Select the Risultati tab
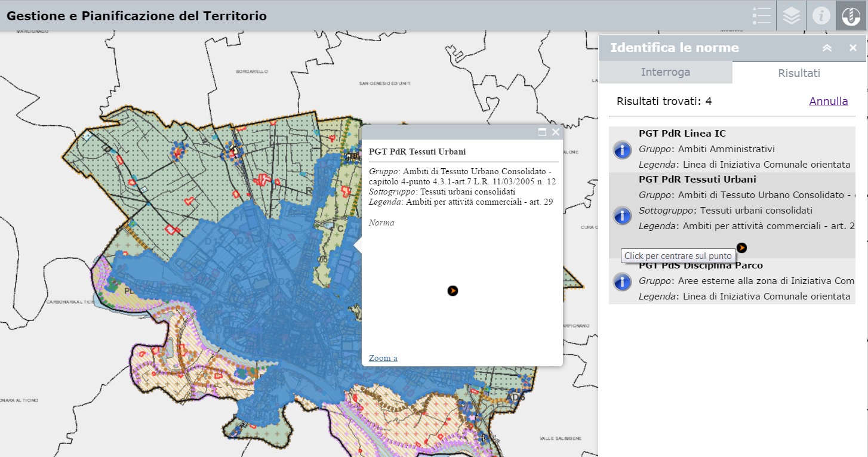The width and height of the screenshot is (868, 457). 799,73
